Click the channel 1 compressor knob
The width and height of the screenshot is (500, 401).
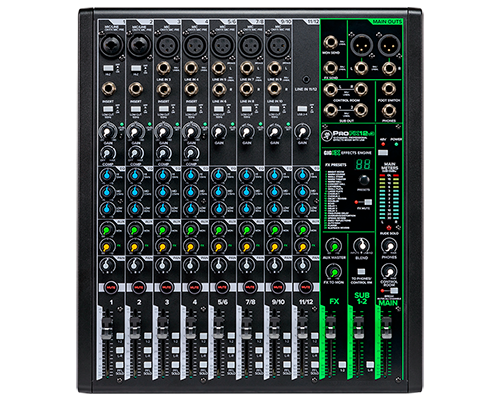tap(107, 154)
